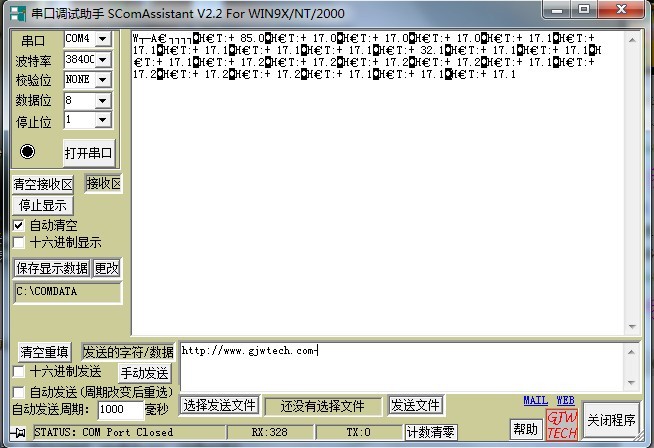Click the 打开串口 button
Screen dimensions: 654x448
tap(88, 153)
